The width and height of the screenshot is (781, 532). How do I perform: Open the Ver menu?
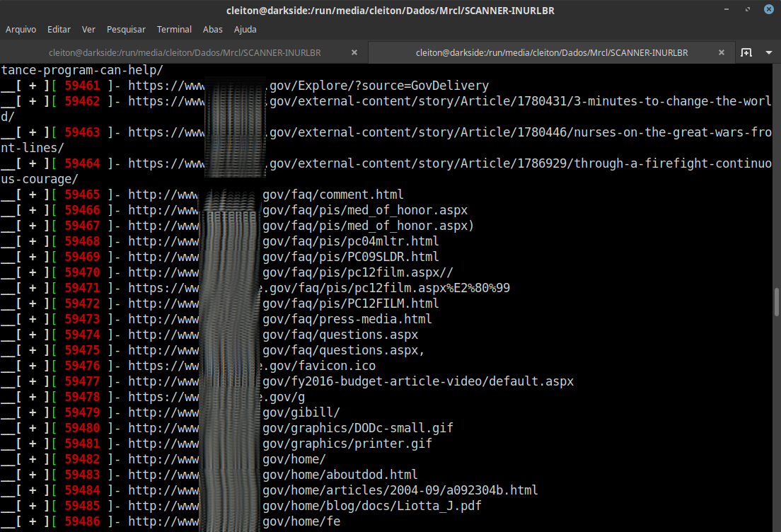[x=88, y=29]
